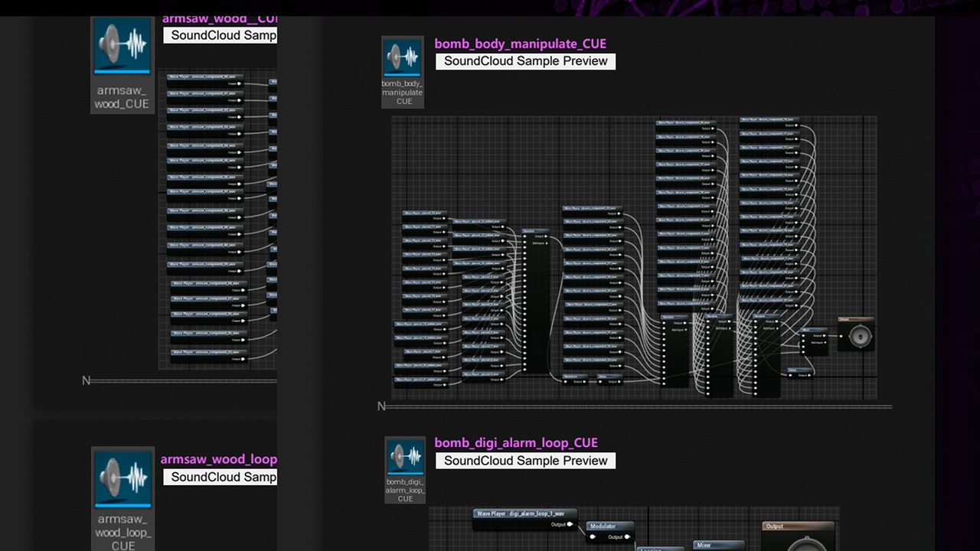Select the bomb_digi_alarm_loop_CUE asset icon
980x551 pixels.
[x=405, y=458]
